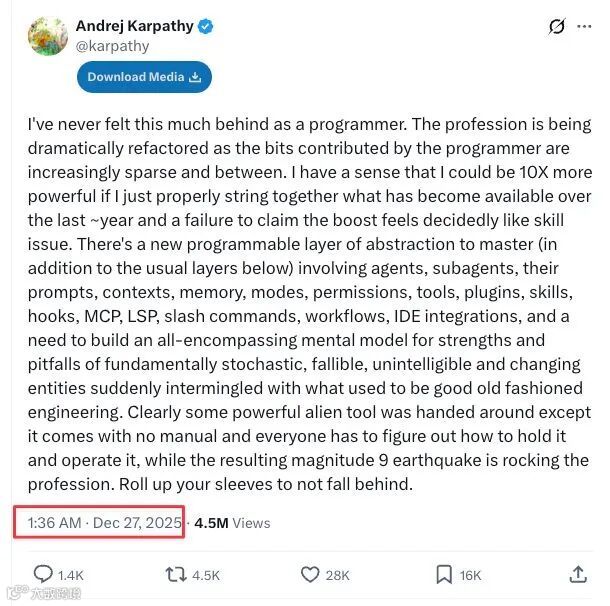Like the post with the heart icon
The width and height of the screenshot is (610, 606).
pyautogui.click(x=310, y=574)
